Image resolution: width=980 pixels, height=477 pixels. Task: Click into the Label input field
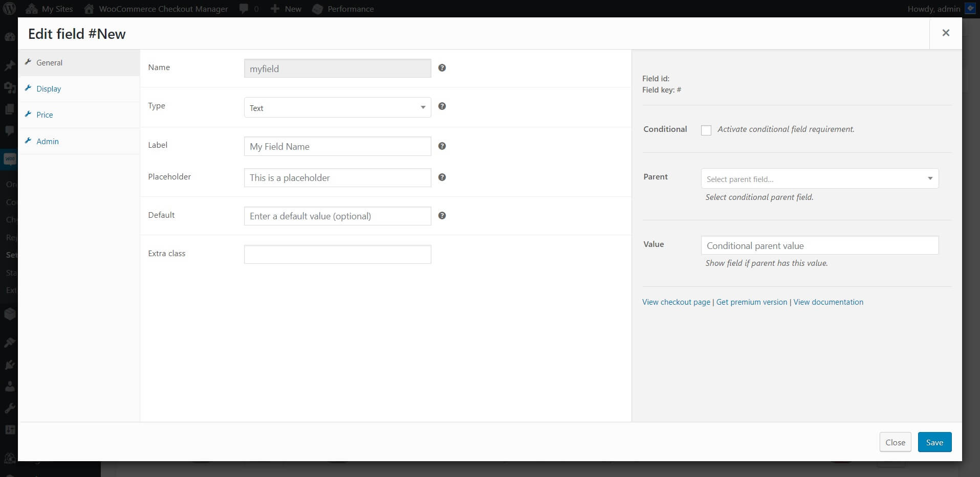point(338,146)
